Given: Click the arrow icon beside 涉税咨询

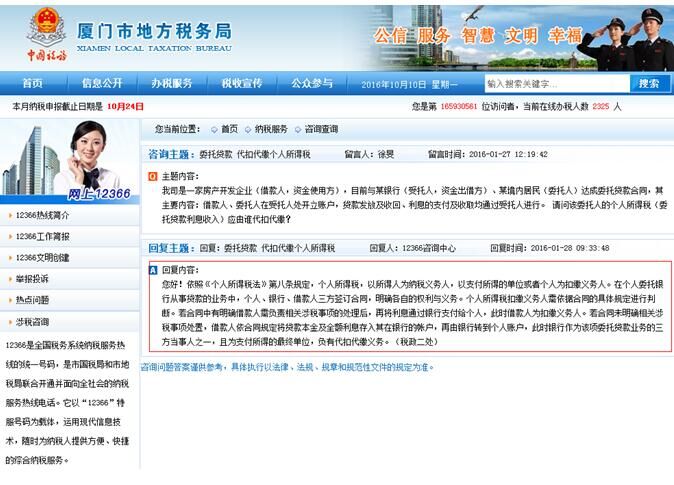Looking at the screenshot, I should tap(10, 322).
